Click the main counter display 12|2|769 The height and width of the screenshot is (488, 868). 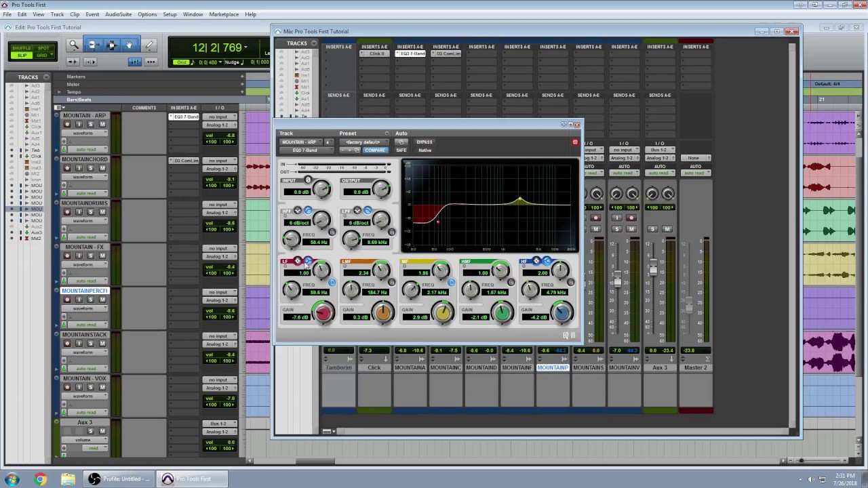coord(217,47)
